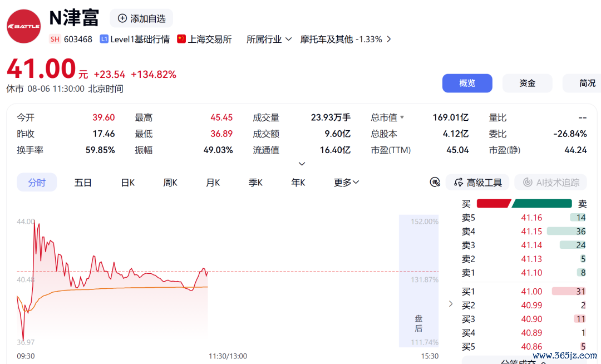This screenshot has width=601, height=364.
Task: Click the 盘后 after-hours chart zone
Action: coord(418,281)
